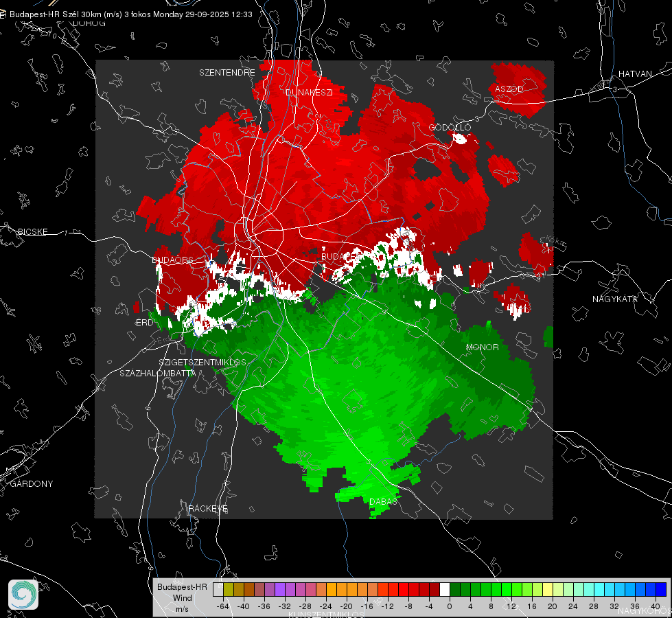Screen dimensions: 672x618
Task: Click the 28 legend value
Action: point(594,606)
